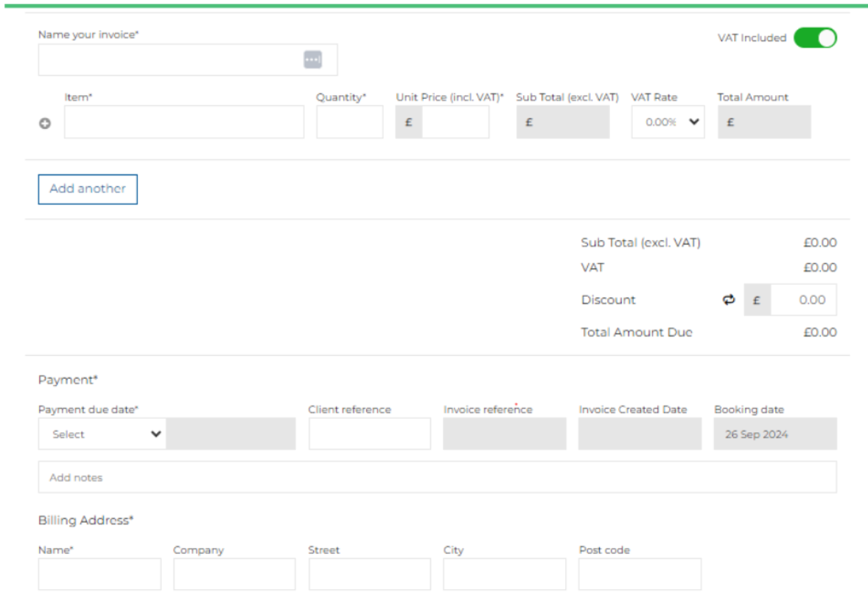Viewport: 868px width, 598px height.
Task: Click the plus icon beside Item field
Action: [45, 124]
